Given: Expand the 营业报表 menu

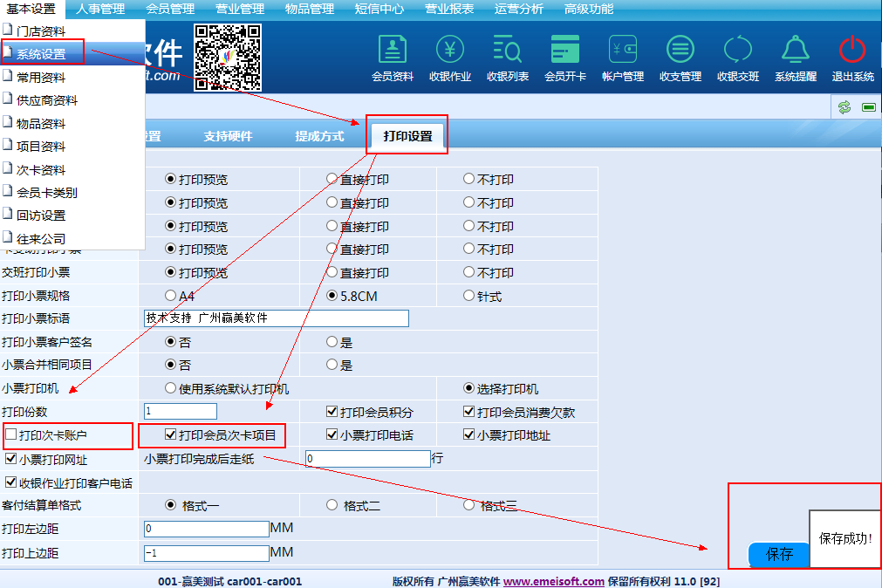Looking at the screenshot, I should click(449, 9).
